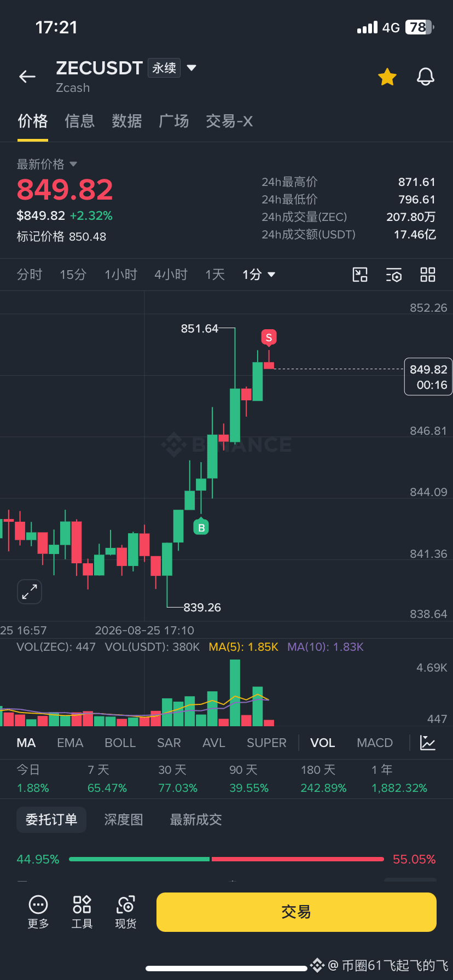Select the 深度图 depth chart tab

click(124, 819)
